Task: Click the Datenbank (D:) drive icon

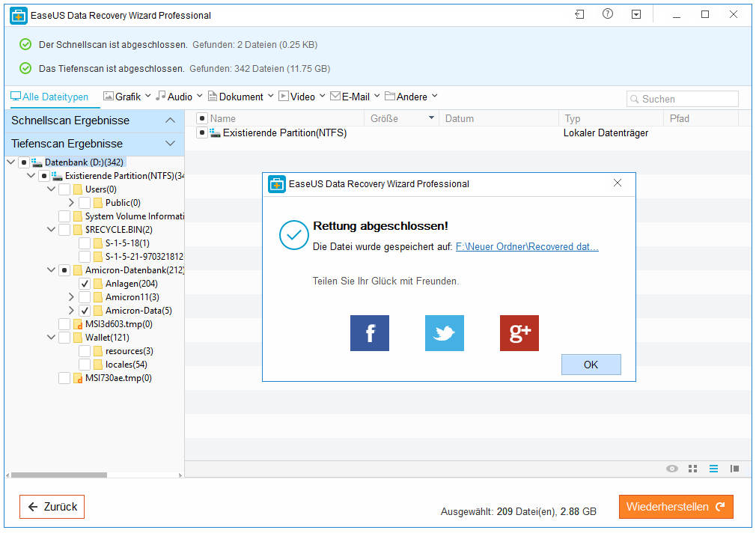Action: click(x=37, y=162)
